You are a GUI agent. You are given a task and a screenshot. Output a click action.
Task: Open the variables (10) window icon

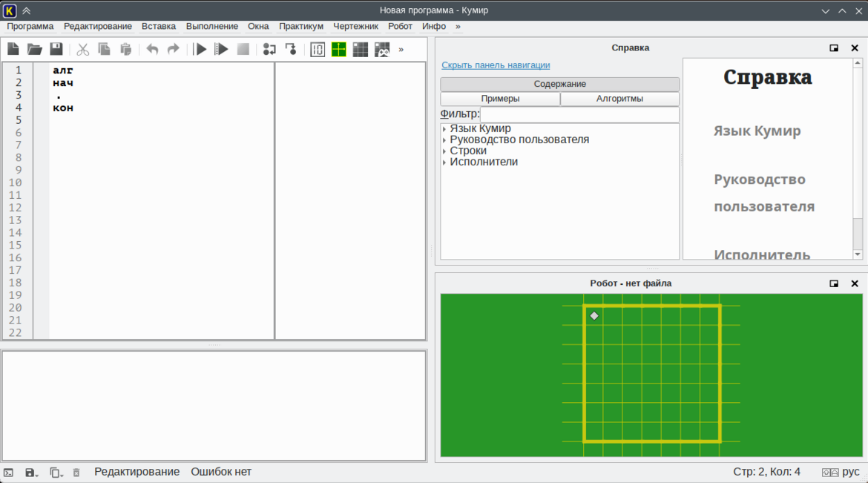point(318,49)
